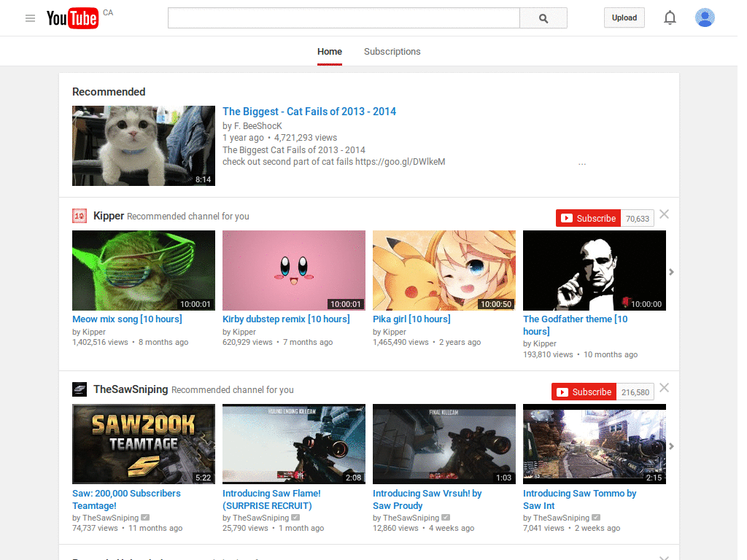Screen dimensions: 747x560
Task: Open the notifications bell
Action: coord(670,17)
